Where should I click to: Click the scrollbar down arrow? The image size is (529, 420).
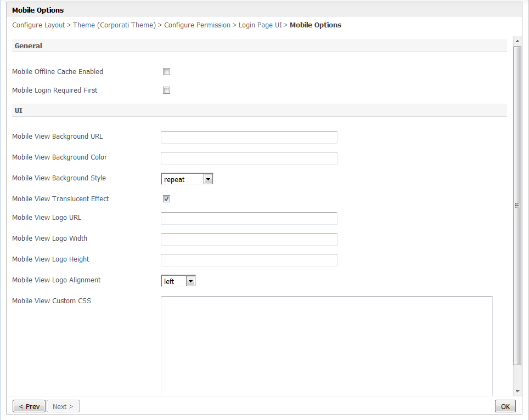point(517,391)
